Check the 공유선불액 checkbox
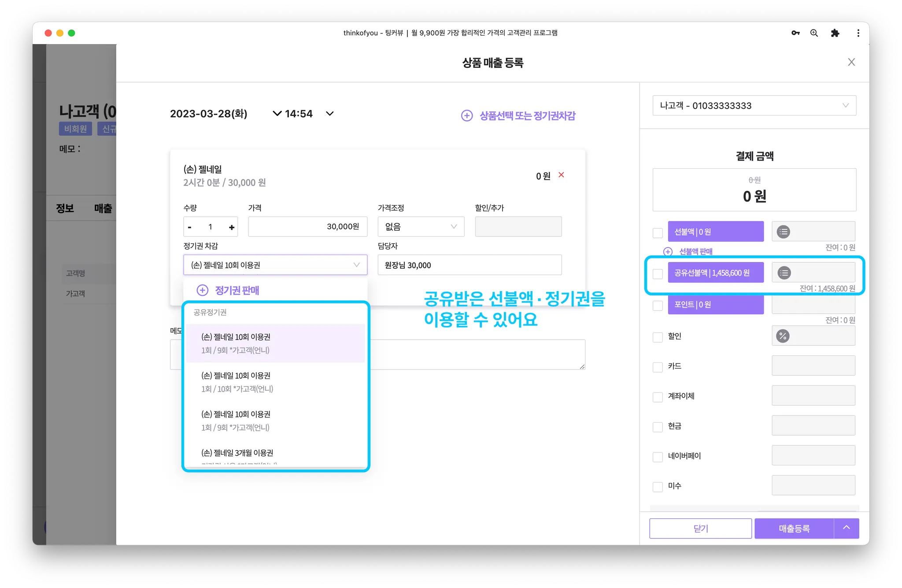 (x=658, y=274)
